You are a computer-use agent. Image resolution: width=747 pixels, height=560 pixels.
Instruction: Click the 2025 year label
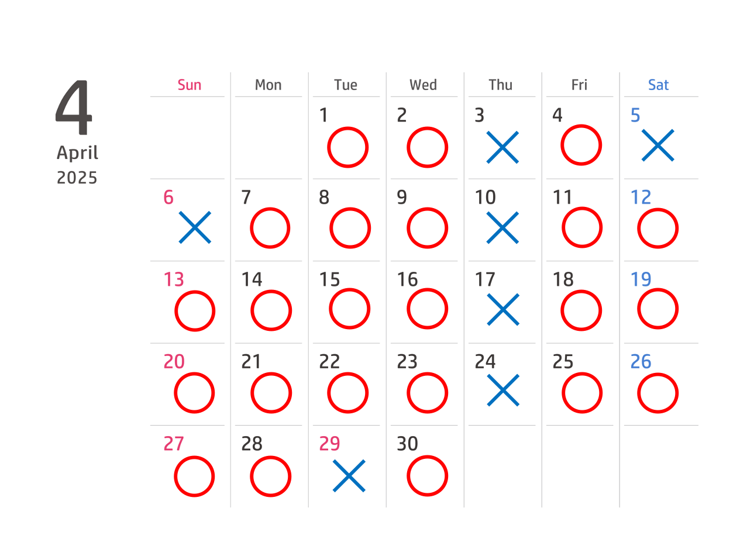click(x=77, y=178)
